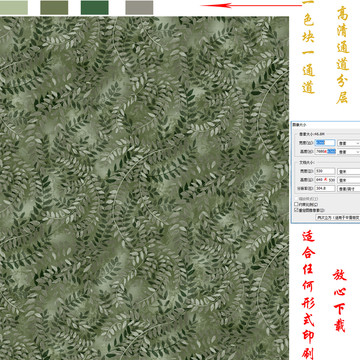Screen dimensions: 360x360
Task: Select the olive green color swatch
Action: (x=54, y=8)
